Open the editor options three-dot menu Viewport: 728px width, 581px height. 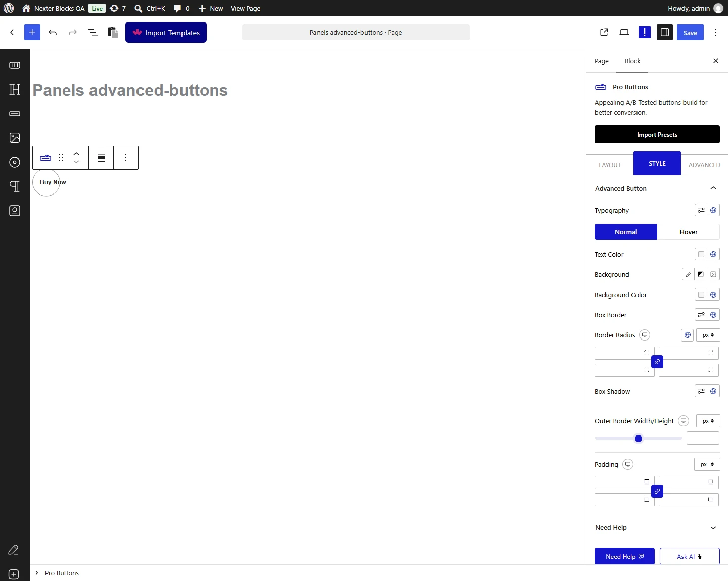(716, 32)
